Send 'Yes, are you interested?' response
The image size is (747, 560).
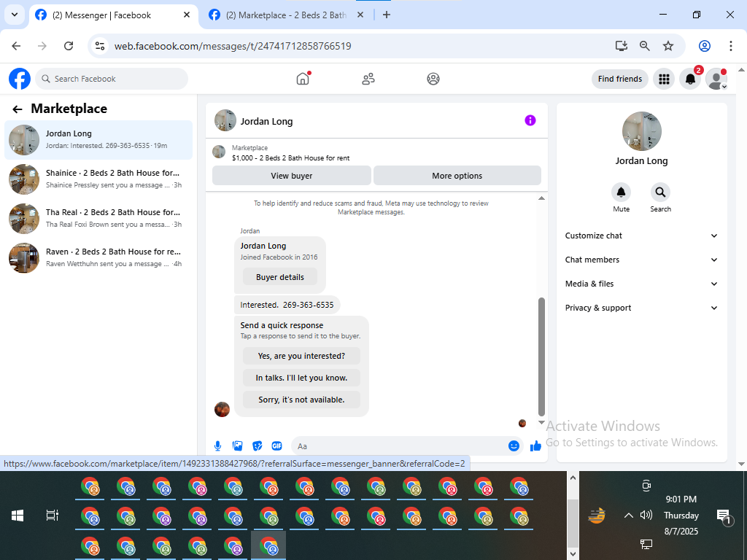click(301, 356)
